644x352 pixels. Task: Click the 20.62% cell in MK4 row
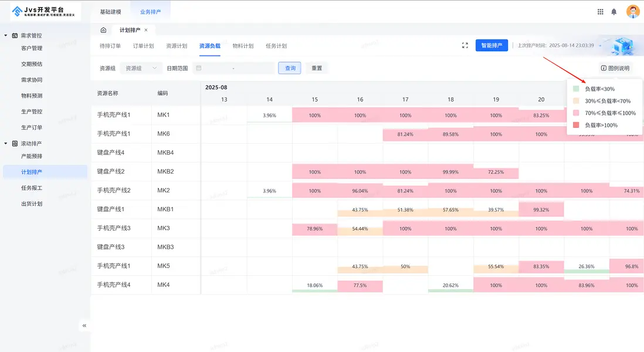[x=450, y=286]
